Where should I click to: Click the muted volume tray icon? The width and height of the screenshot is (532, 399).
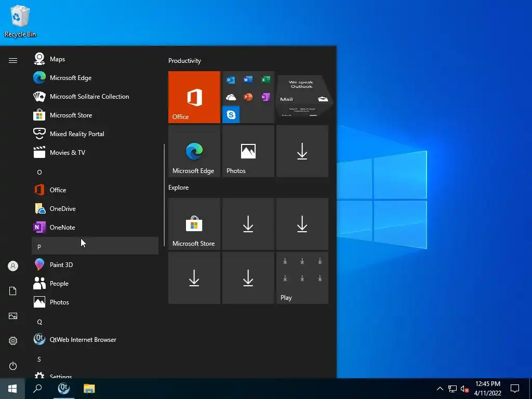[464, 389]
